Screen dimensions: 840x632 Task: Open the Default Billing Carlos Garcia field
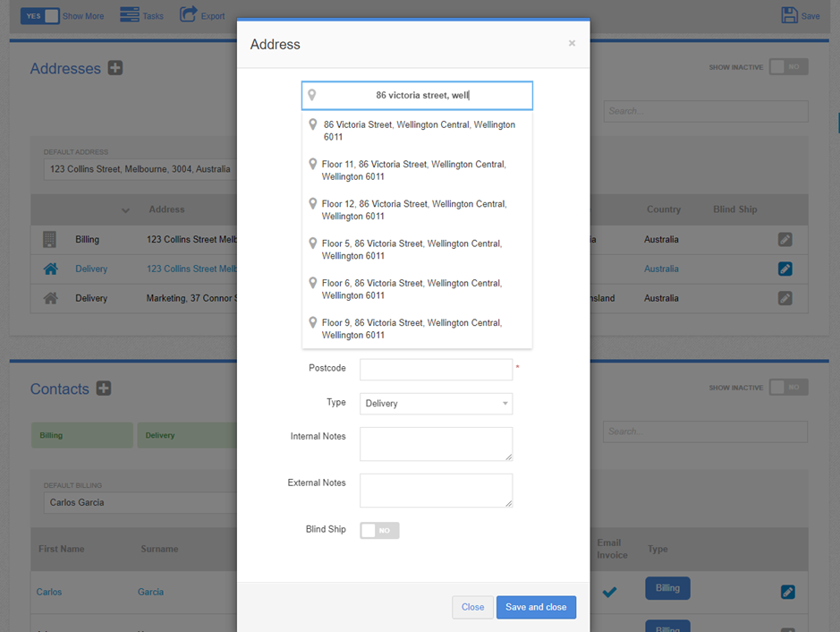point(140,502)
